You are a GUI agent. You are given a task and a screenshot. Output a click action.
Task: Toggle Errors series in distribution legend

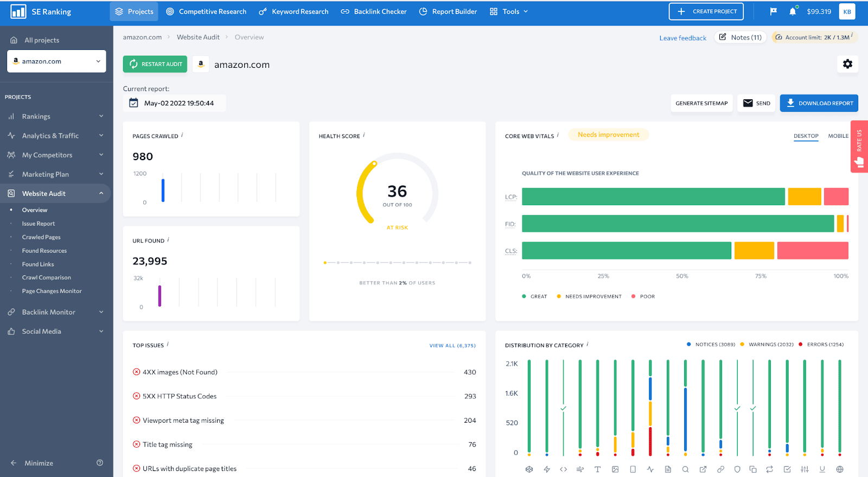821,345
